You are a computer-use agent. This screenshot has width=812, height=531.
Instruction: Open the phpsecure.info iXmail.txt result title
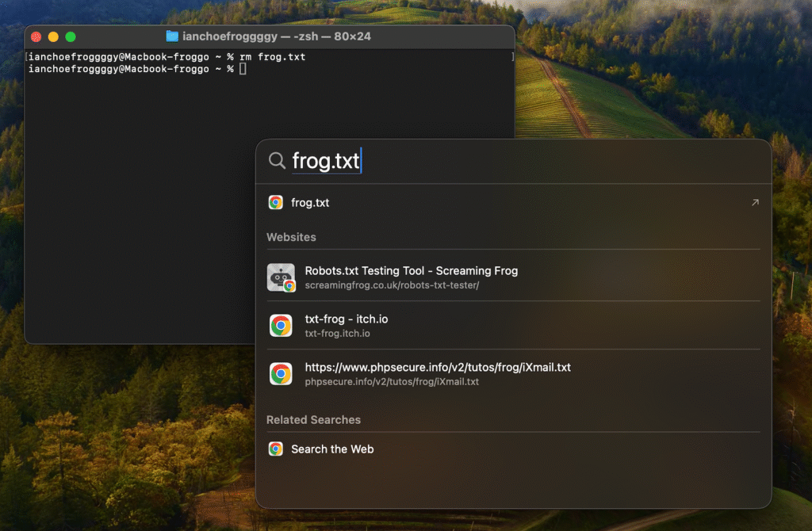pyautogui.click(x=437, y=368)
